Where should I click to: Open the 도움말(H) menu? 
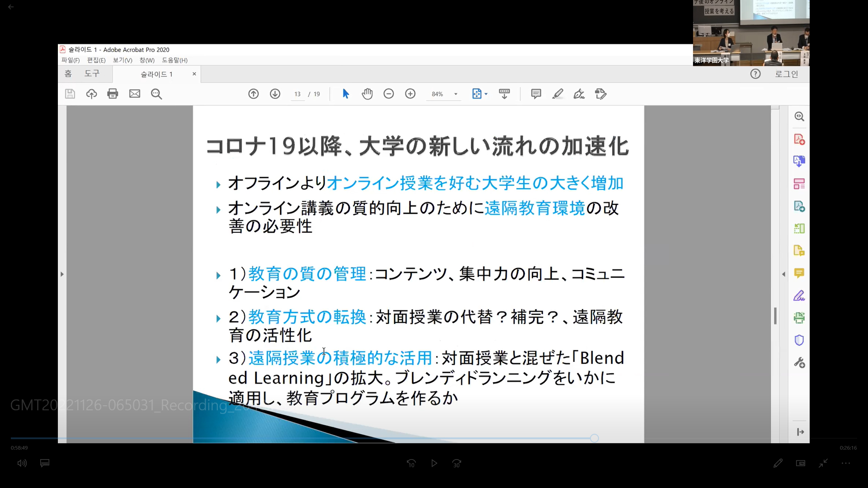tap(175, 60)
